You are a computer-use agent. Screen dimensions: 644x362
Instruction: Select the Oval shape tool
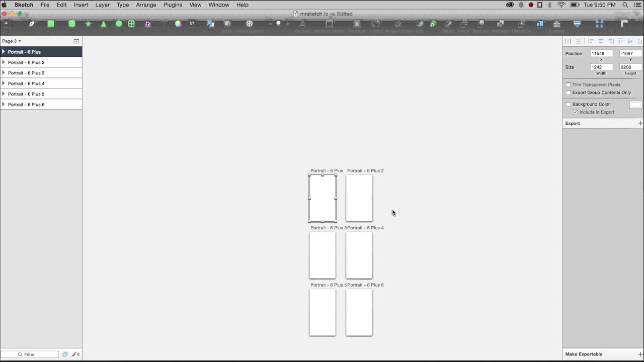tap(119, 24)
